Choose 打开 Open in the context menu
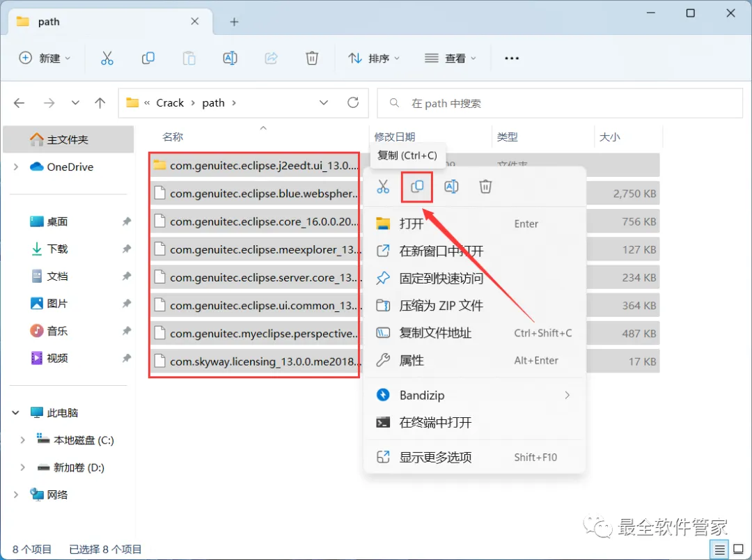 (x=475, y=224)
